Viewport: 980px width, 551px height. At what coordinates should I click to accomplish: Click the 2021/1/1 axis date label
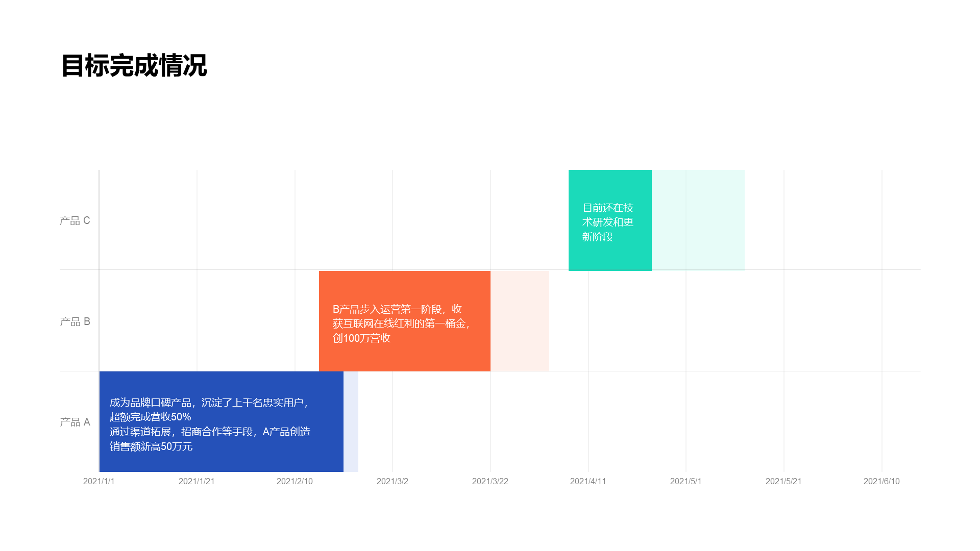[99, 481]
